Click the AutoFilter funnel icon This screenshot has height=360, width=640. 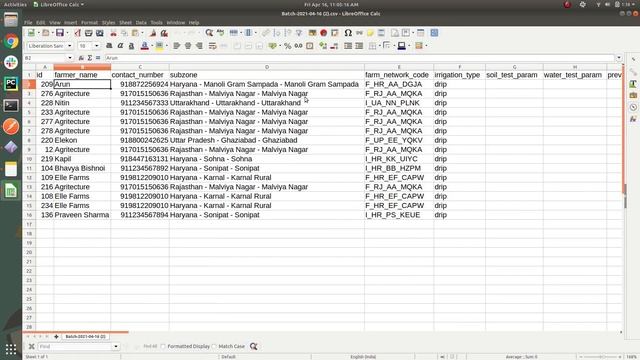point(299,33)
